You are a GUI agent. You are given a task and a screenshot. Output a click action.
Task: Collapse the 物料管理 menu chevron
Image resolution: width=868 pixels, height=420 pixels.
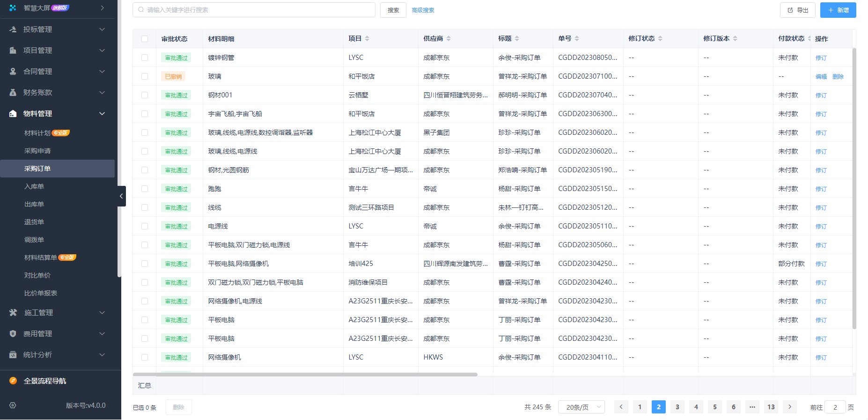point(102,113)
